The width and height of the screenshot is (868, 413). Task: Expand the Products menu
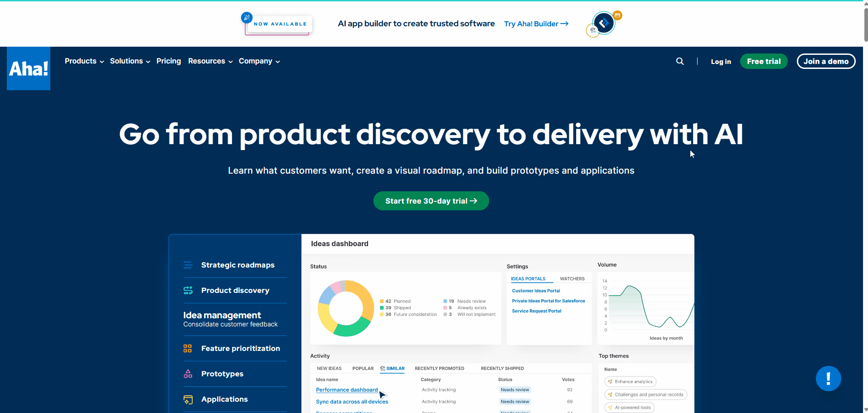(84, 61)
